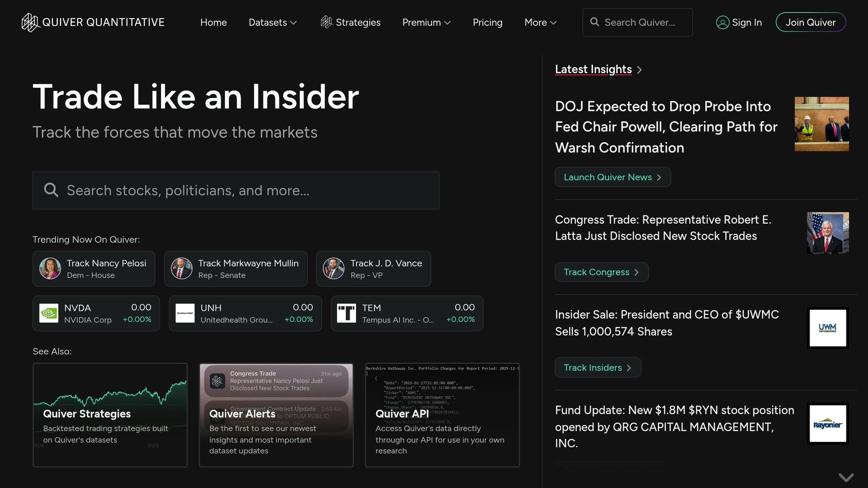The height and width of the screenshot is (488, 868).
Task: Open the Congress Trade Robert E. Latta headline
Action: (663, 228)
